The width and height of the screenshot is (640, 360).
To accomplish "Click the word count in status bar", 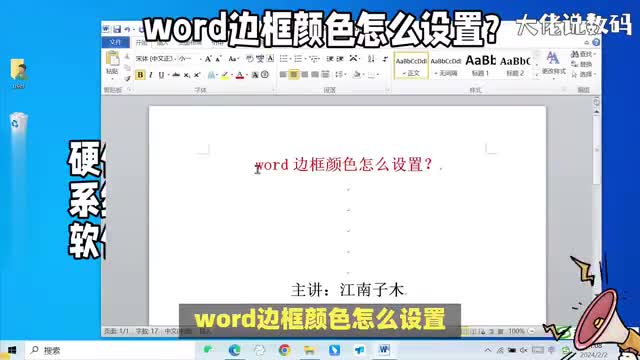I will (x=147, y=331).
